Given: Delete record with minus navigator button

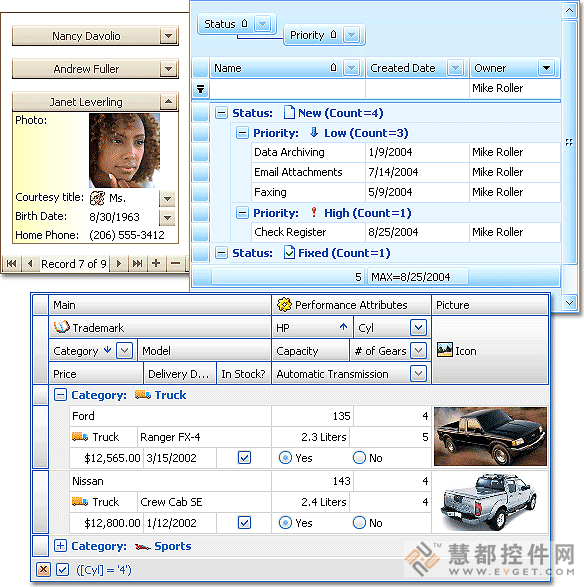Looking at the screenshot, I should pos(176,264).
